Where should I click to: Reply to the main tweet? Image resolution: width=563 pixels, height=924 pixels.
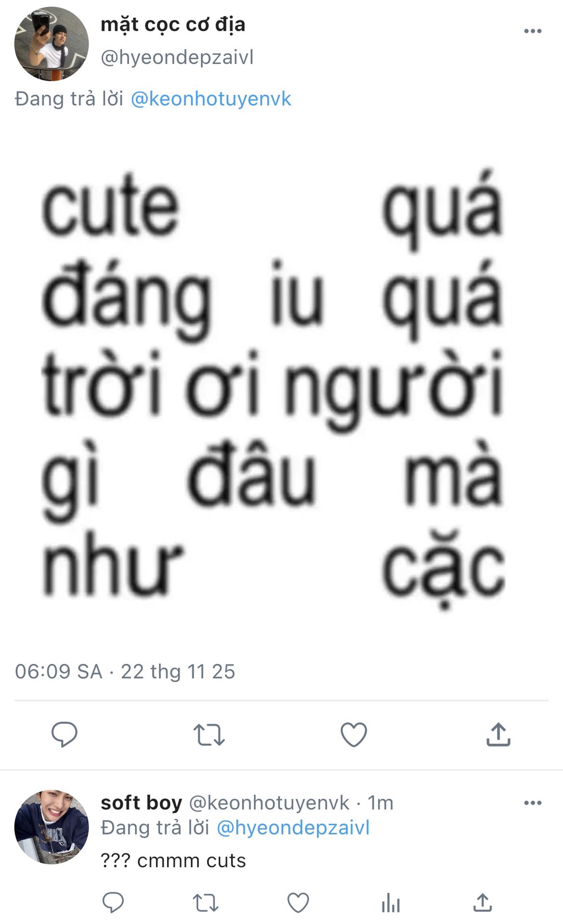point(64,734)
